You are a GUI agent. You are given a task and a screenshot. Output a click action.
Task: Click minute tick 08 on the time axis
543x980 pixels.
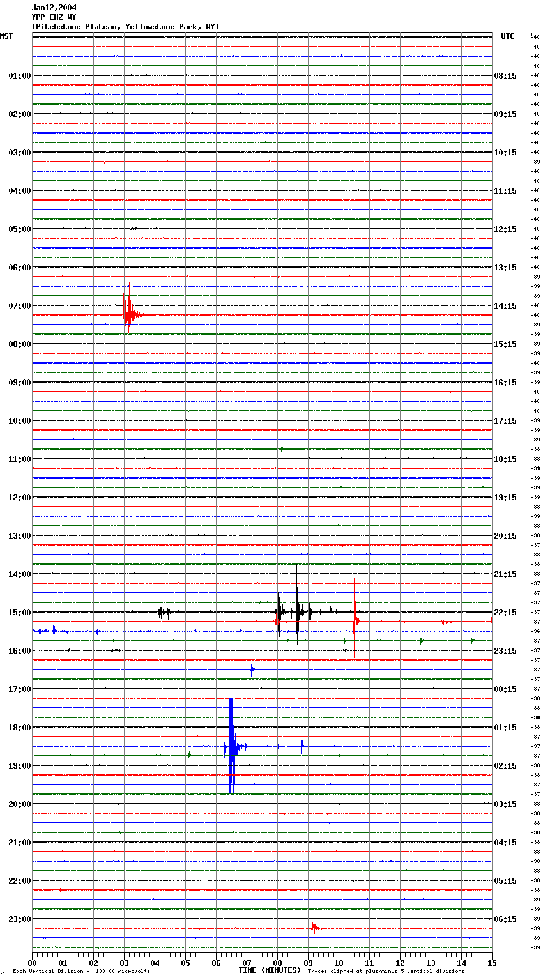277,962
